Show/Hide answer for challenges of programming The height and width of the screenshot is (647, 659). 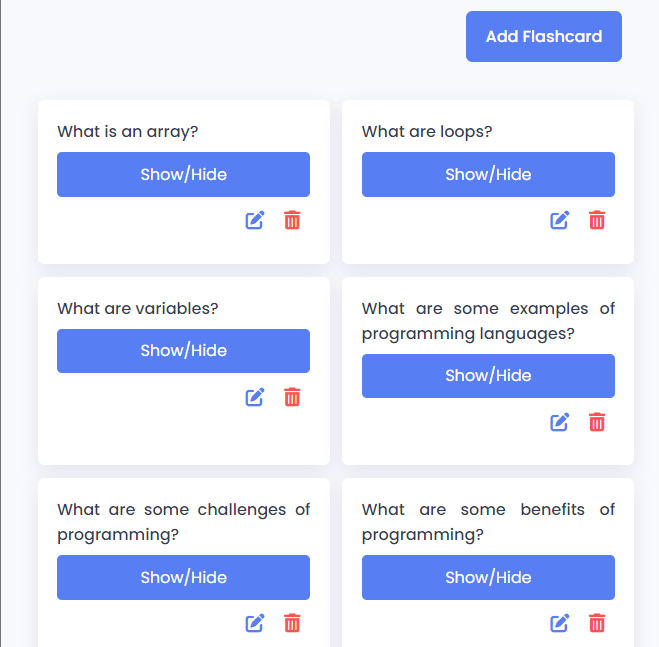(183, 577)
